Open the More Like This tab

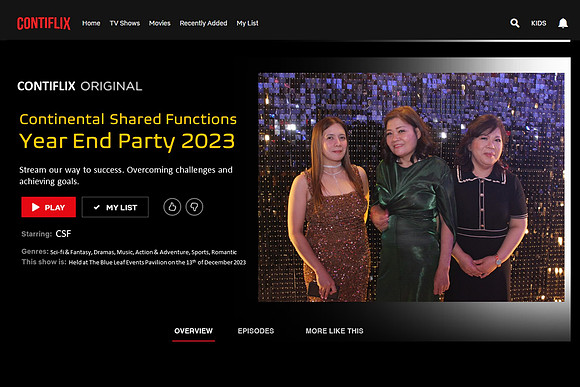point(334,331)
